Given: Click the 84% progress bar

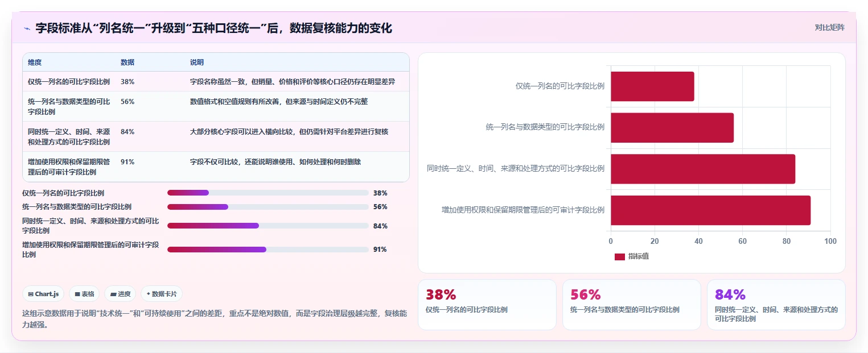Looking at the screenshot, I should (268, 226).
